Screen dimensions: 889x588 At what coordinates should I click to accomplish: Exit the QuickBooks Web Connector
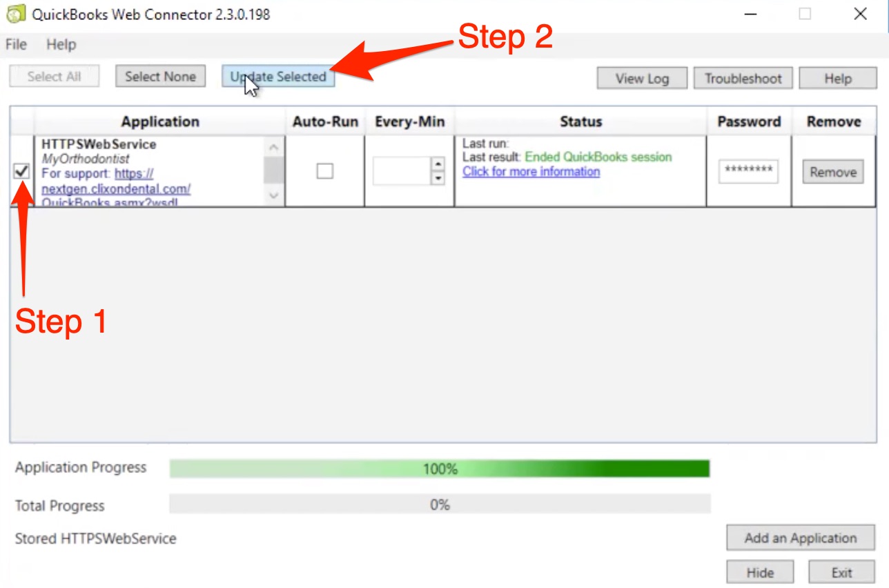(x=842, y=572)
